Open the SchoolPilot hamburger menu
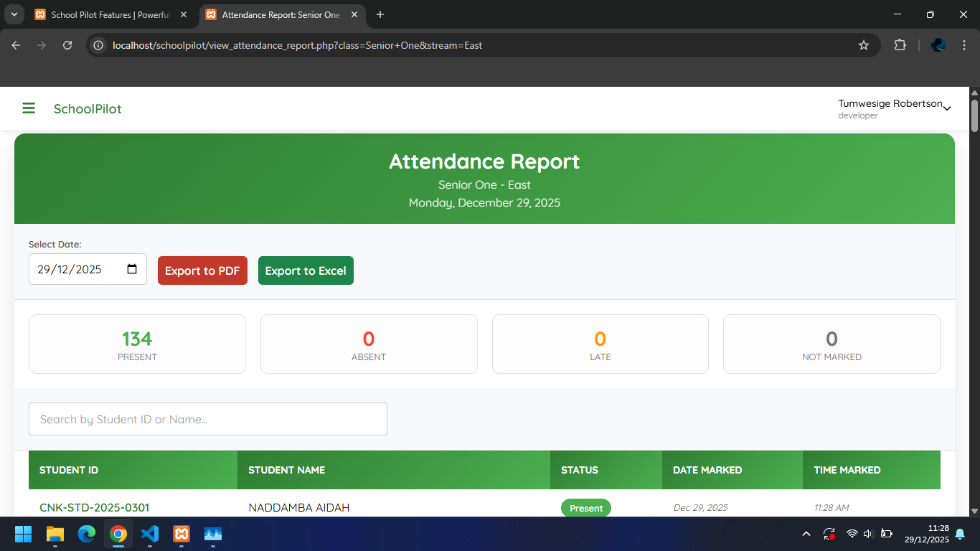This screenshot has width=980, height=551. [29, 108]
